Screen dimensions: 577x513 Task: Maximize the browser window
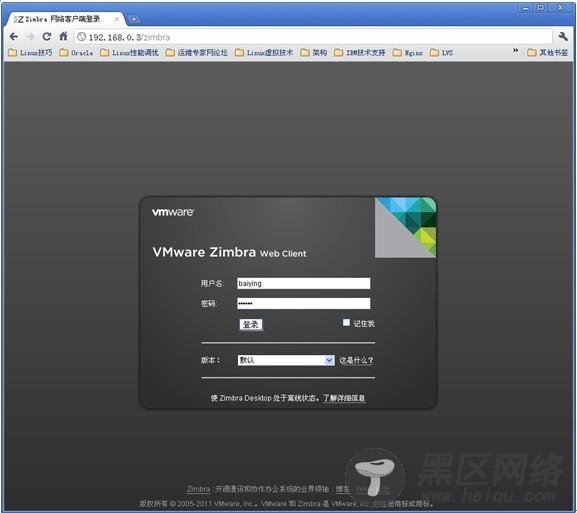[x=541, y=8]
